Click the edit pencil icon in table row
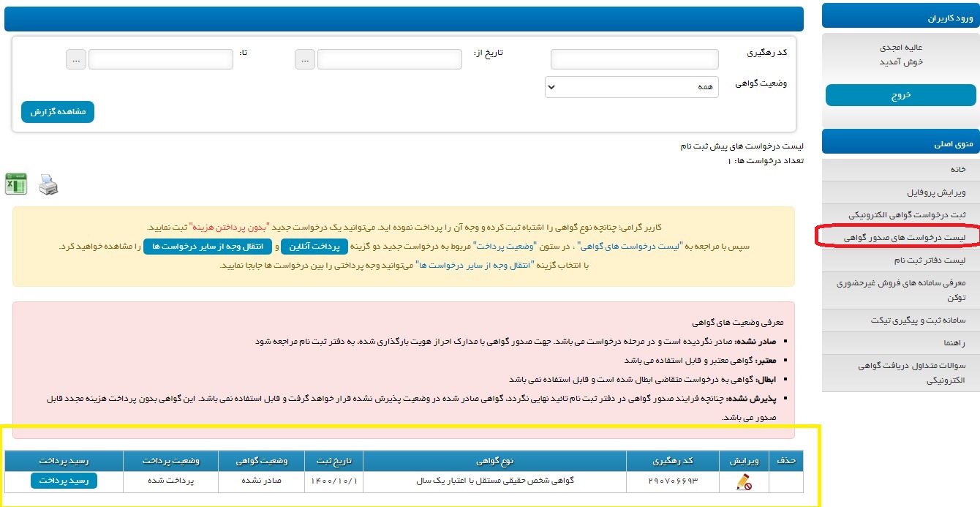 (x=745, y=481)
